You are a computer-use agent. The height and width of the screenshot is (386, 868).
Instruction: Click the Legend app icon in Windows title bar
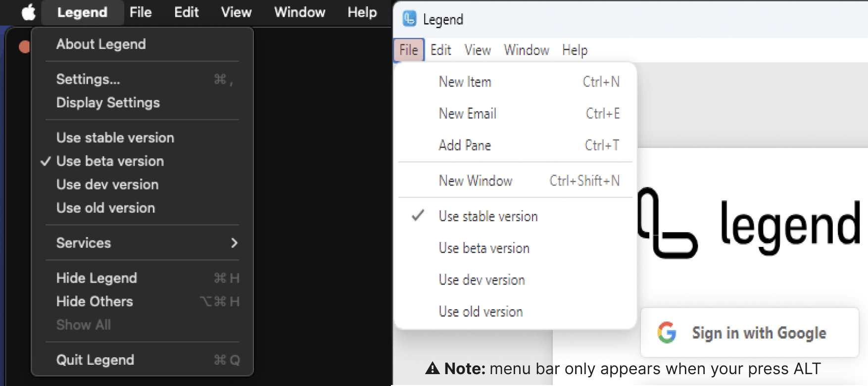(x=409, y=19)
